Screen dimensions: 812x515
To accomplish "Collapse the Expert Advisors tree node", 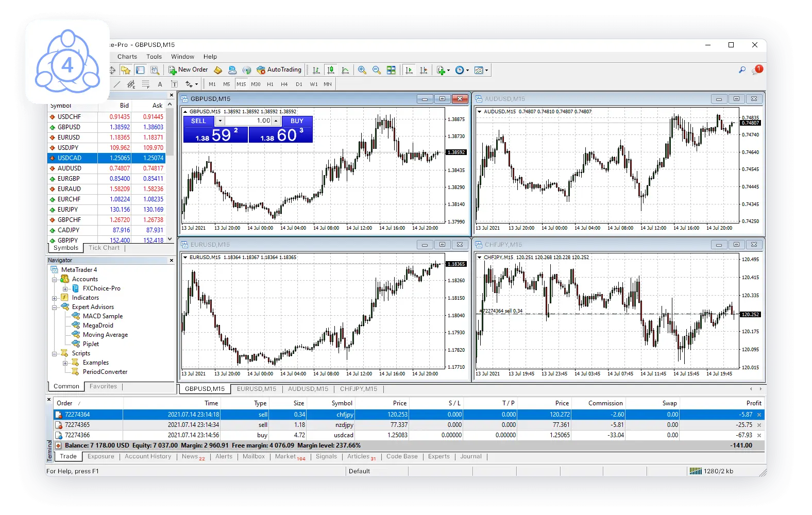I will [55, 307].
